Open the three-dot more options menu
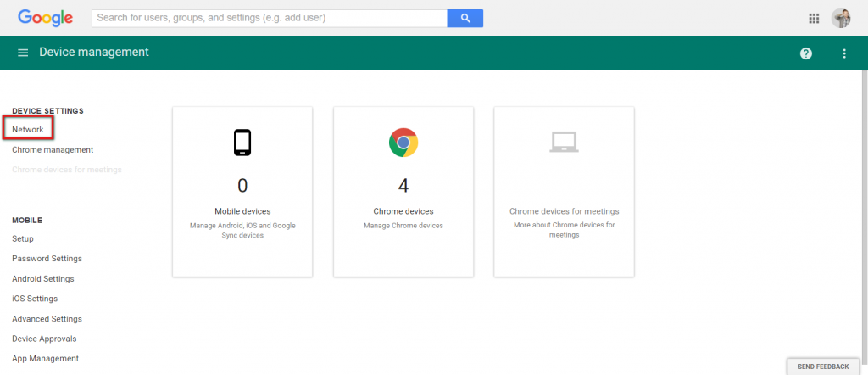The image size is (868, 375). 844,53
